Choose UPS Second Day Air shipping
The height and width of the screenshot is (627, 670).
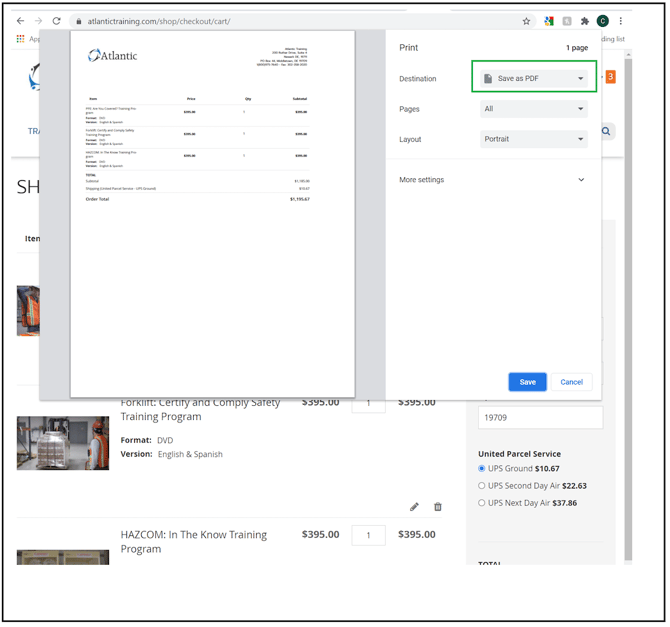click(482, 486)
